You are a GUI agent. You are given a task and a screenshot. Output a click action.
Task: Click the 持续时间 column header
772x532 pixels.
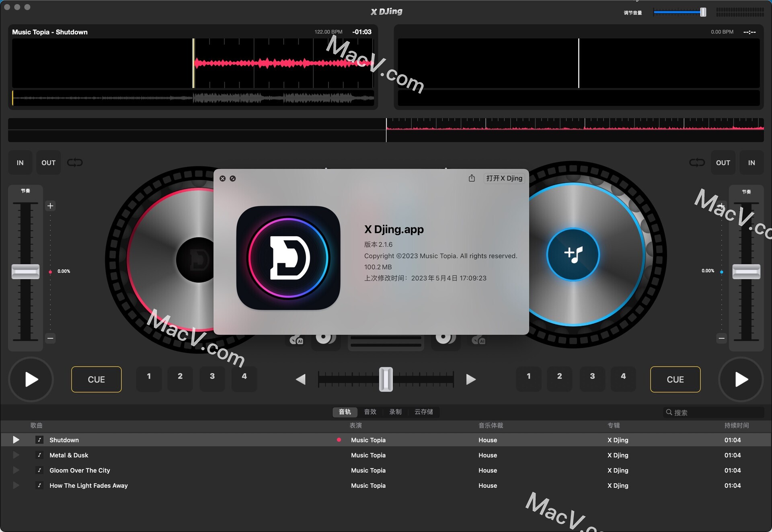pyautogui.click(x=737, y=426)
